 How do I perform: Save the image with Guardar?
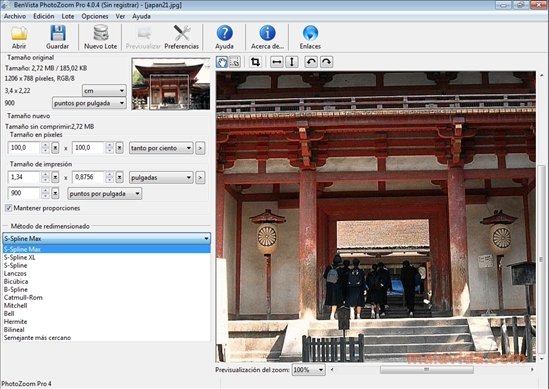pyautogui.click(x=57, y=37)
